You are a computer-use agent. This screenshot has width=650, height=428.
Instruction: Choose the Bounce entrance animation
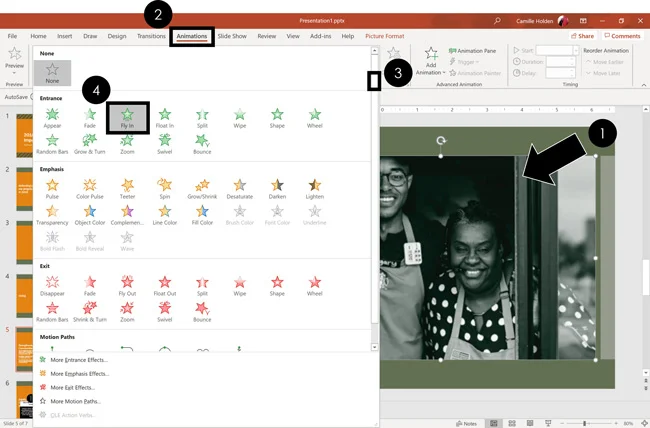click(202, 144)
